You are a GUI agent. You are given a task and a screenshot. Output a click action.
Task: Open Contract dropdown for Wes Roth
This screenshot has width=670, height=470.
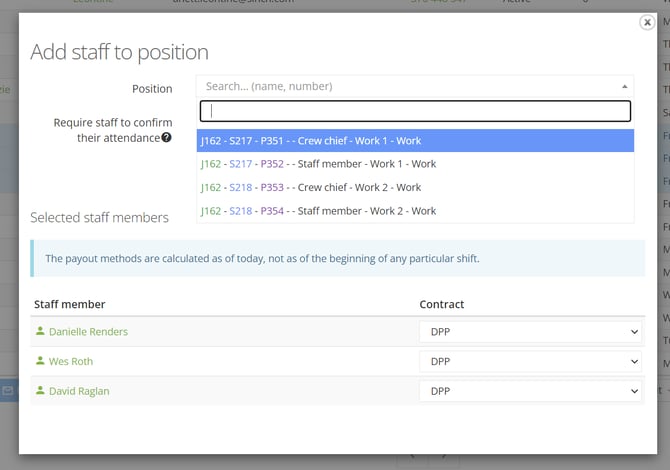(531, 362)
